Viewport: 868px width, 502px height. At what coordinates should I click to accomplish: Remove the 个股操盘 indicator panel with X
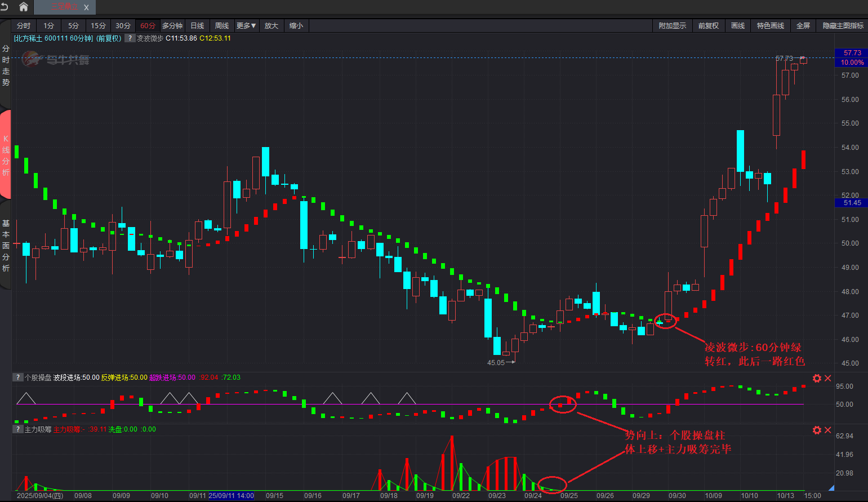click(x=828, y=378)
